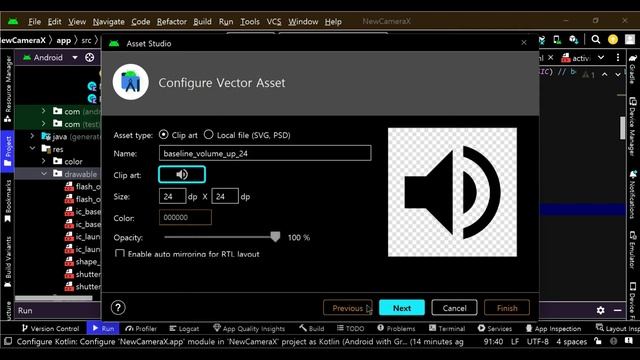Click the volume-up clip art icon button
The width and height of the screenshot is (640, 360).
click(182, 175)
